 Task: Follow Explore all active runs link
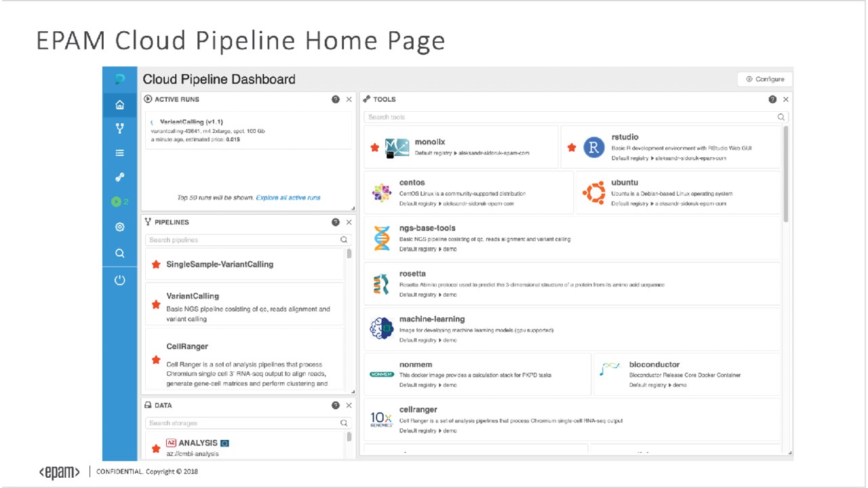point(288,198)
